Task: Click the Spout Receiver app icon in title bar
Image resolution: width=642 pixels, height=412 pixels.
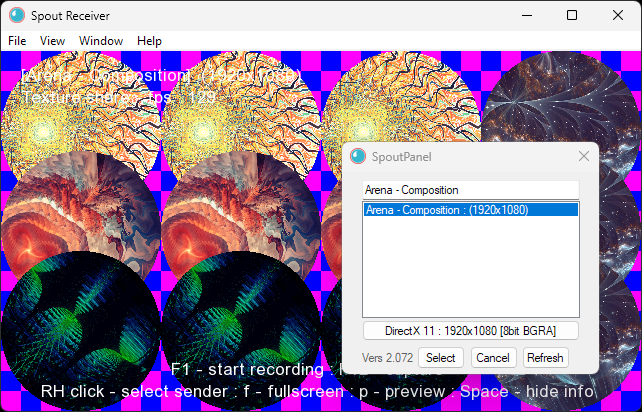Action: [x=16, y=15]
